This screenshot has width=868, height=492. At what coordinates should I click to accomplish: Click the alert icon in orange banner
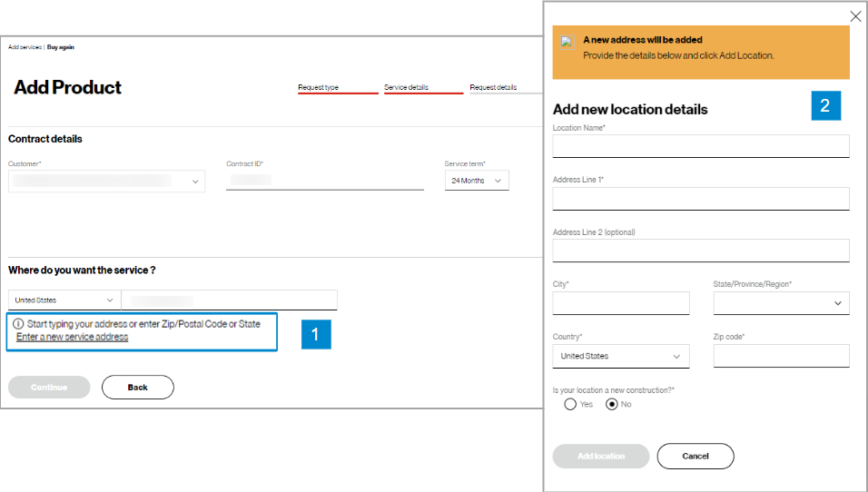pos(567,42)
